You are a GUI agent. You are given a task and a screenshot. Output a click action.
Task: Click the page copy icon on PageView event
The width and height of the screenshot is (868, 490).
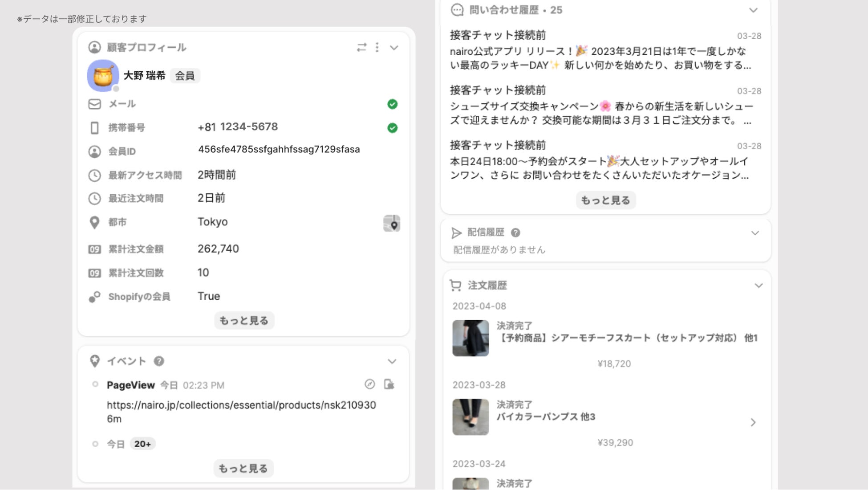(x=389, y=384)
